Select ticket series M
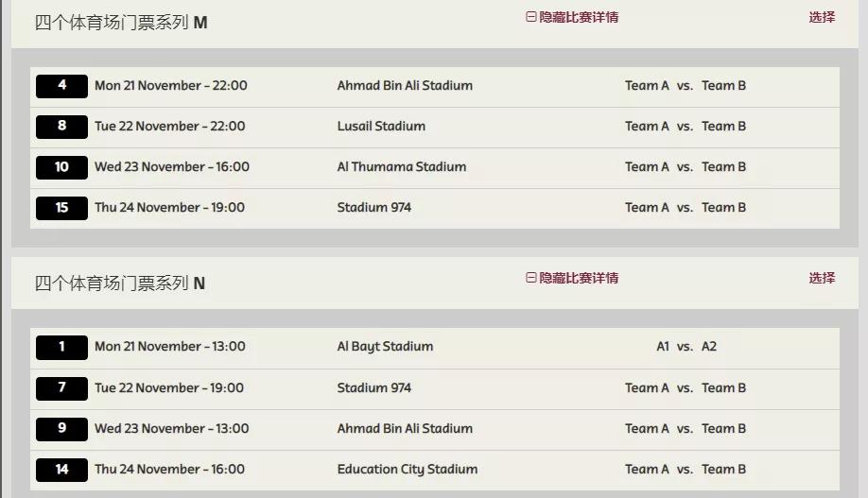Viewport: 868px width, 498px height. (x=822, y=17)
